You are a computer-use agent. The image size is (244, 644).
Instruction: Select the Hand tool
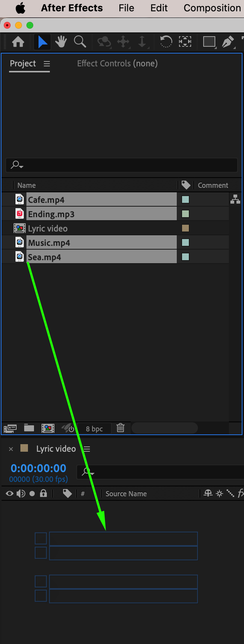[x=61, y=41]
